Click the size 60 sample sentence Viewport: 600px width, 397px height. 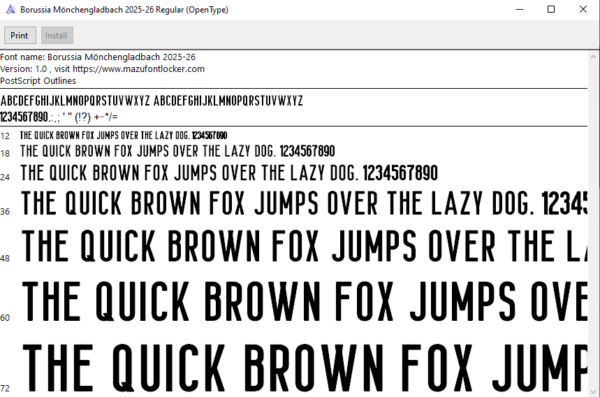pos(305,301)
